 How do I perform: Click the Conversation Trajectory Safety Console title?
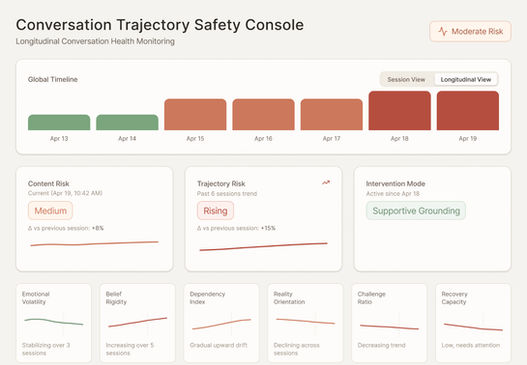coord(160,25)
